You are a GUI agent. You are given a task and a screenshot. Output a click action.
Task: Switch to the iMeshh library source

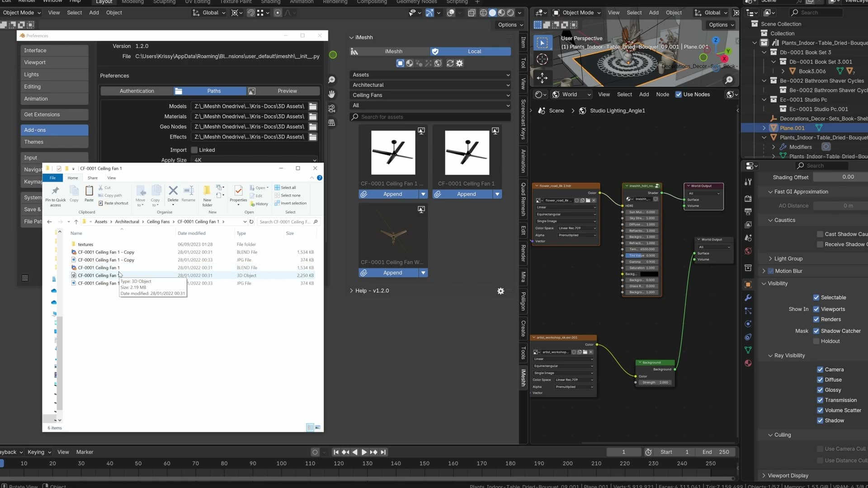tap(389, 52)
